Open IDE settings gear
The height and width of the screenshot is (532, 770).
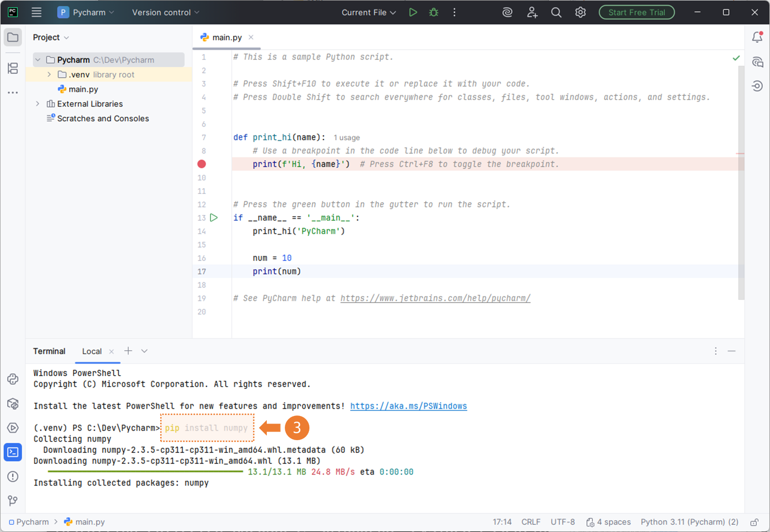coord(580,12)
